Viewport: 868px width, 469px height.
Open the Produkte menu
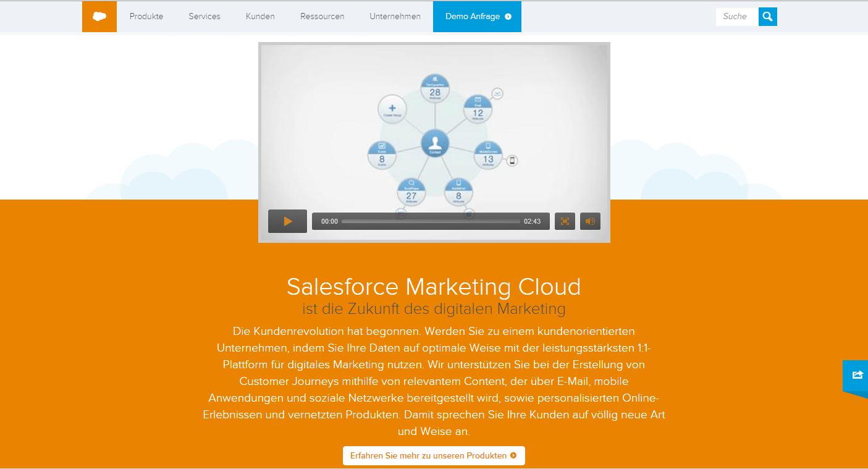coord(146,17)
